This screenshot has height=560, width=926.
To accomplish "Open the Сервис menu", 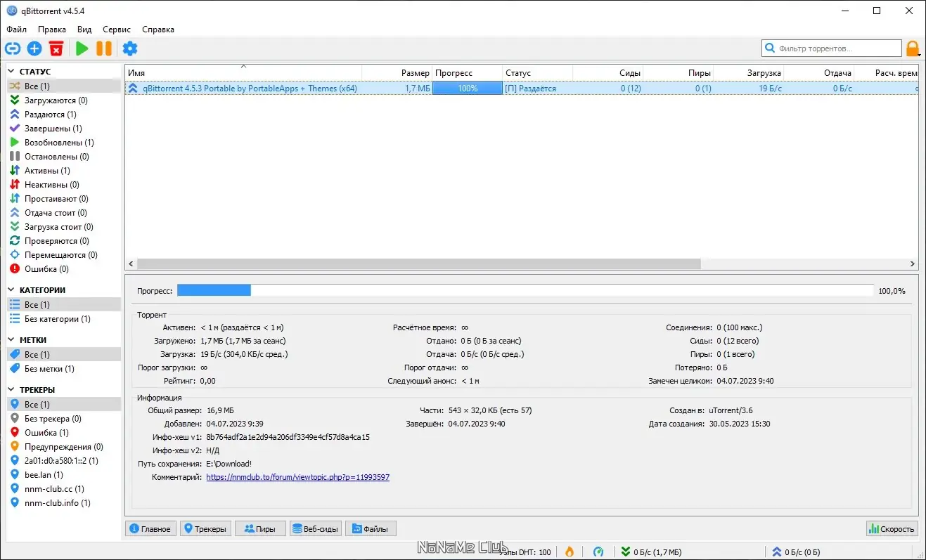I will (117, 30).
